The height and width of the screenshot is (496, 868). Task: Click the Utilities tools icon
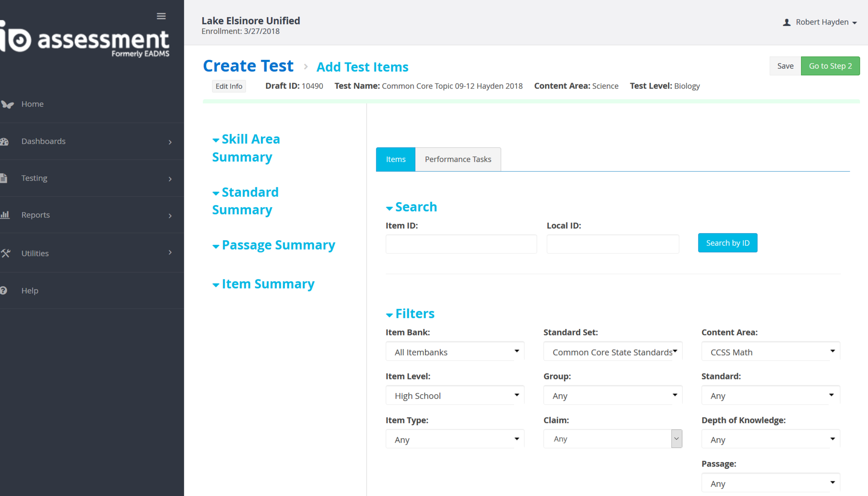click(x=6, y=253)
